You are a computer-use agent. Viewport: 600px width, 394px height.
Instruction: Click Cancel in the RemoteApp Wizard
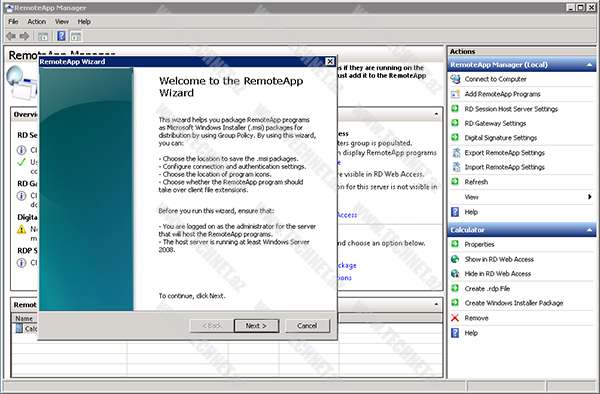[x=307, y=326]
